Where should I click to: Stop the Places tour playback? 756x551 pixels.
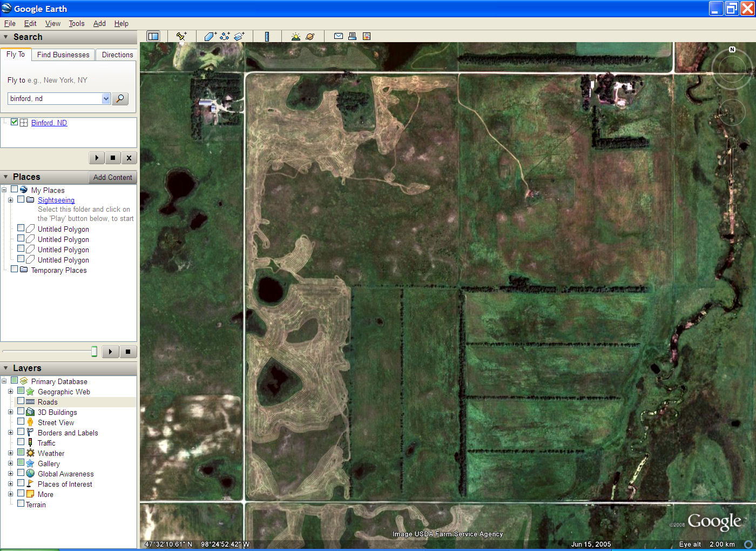pyautogui.click(x=128, y=352)
